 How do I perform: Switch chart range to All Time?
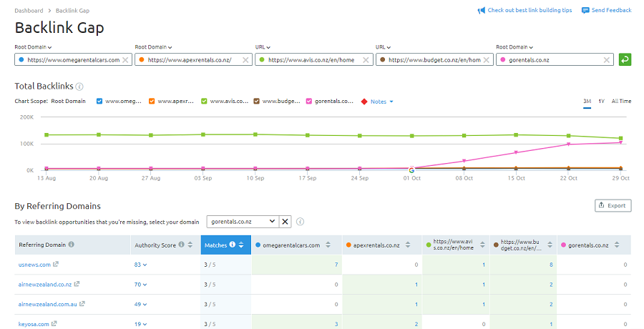[621, 101]
